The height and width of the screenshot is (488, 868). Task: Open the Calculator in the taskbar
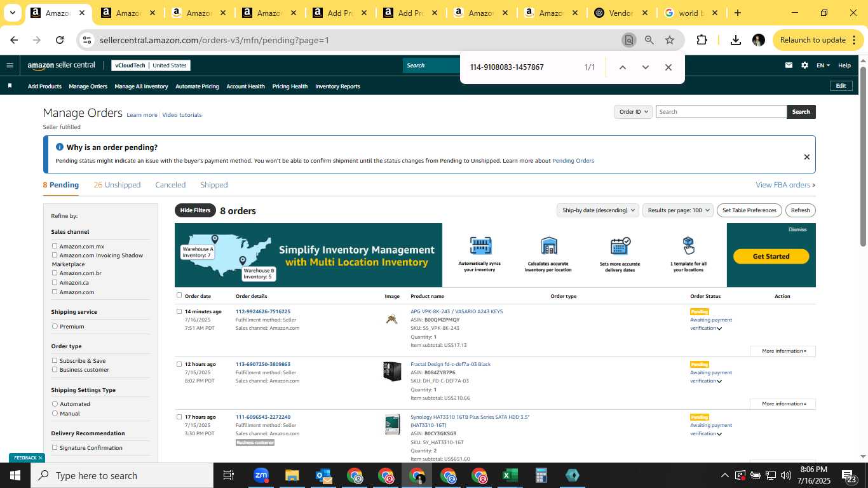541,475
